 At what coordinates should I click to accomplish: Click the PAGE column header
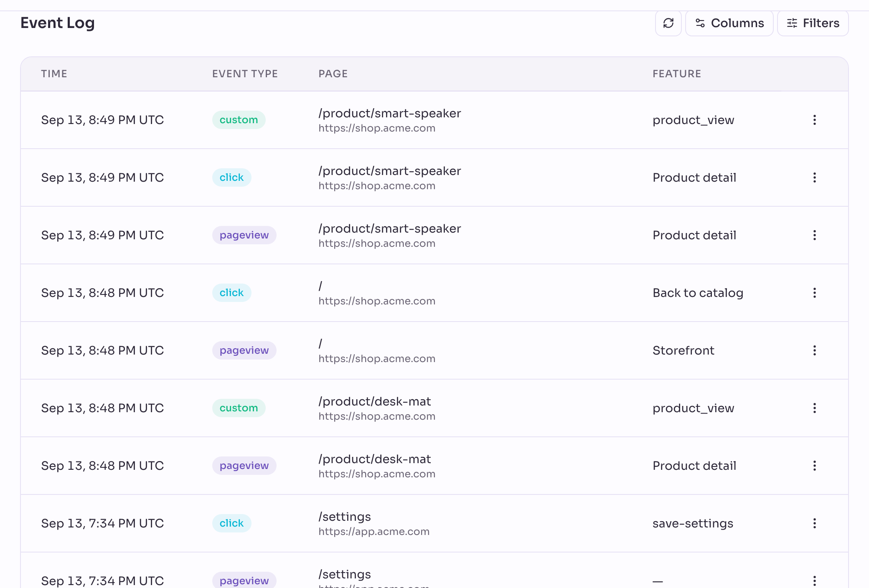pyautogui.click(x=333, y=74)
